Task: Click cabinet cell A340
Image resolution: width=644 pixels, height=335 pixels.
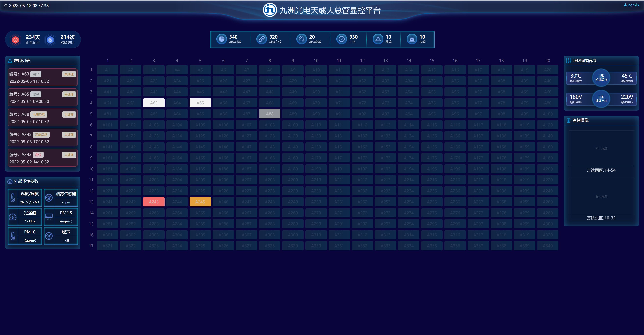Action: 548,246
